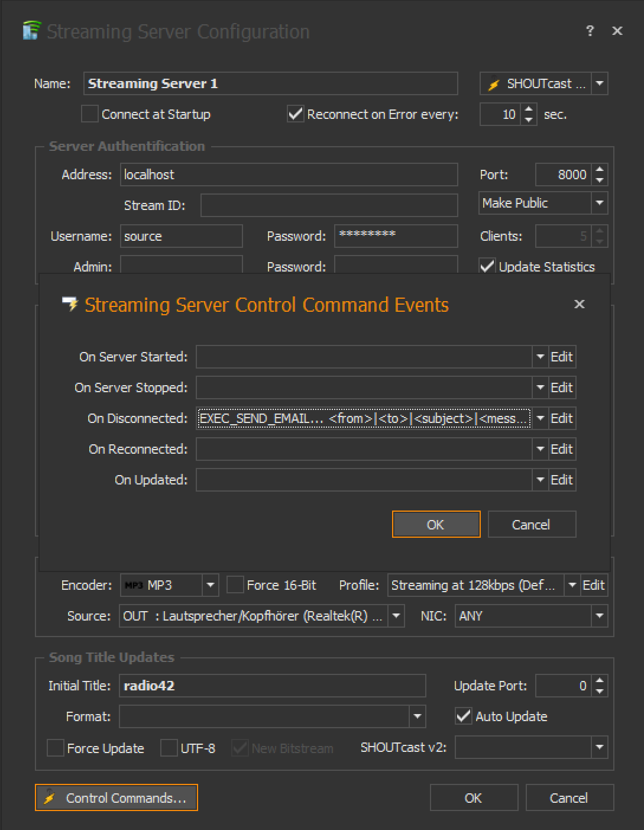The image size is (644, 830).
Task: Open the streaming Profile dropdown
Action: (572, 585)
